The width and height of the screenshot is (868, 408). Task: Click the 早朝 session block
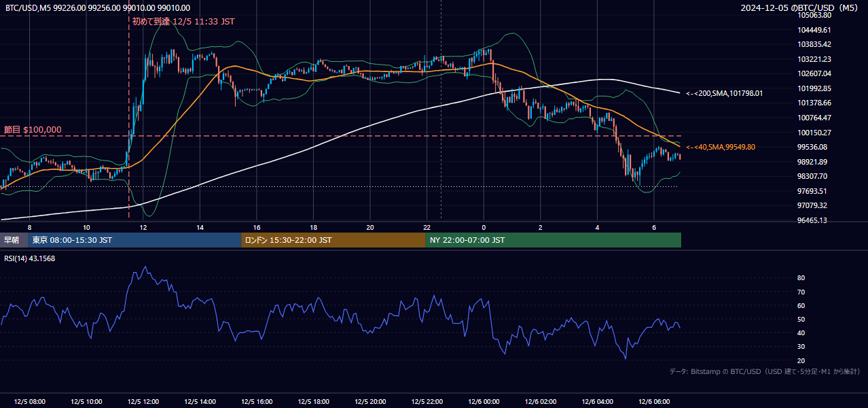tap(14, 240)
